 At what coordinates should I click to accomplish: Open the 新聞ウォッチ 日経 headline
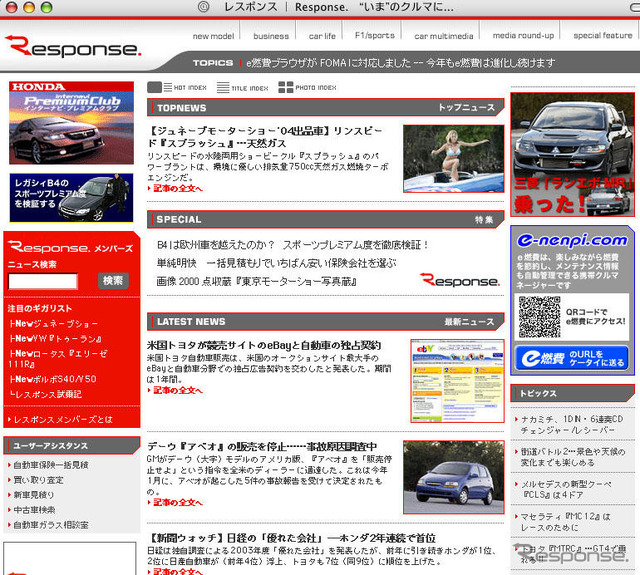[x=291, y=538]
